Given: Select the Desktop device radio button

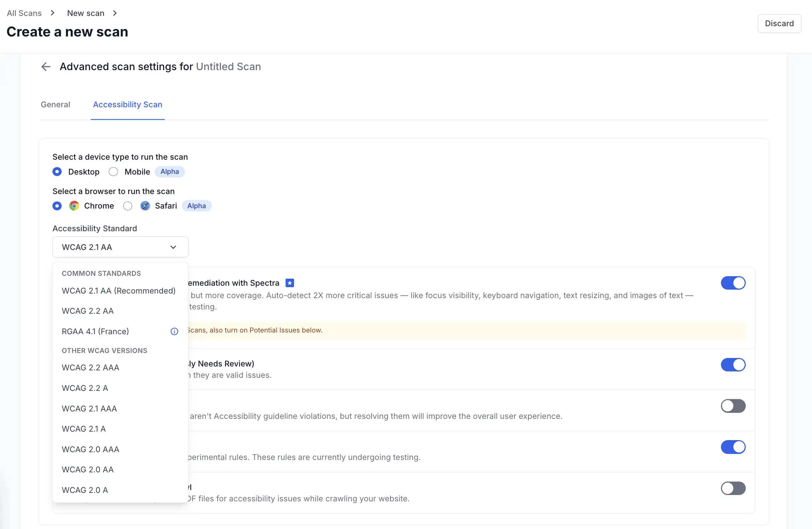Looking at the screenshot, I should tap(57, 172).
